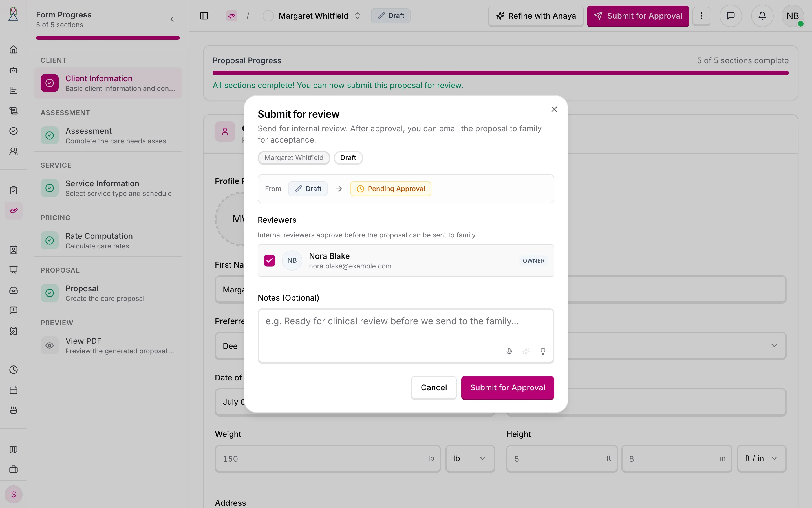
Task: Open View PDF preview item
Action: click(x=108, y=345)
